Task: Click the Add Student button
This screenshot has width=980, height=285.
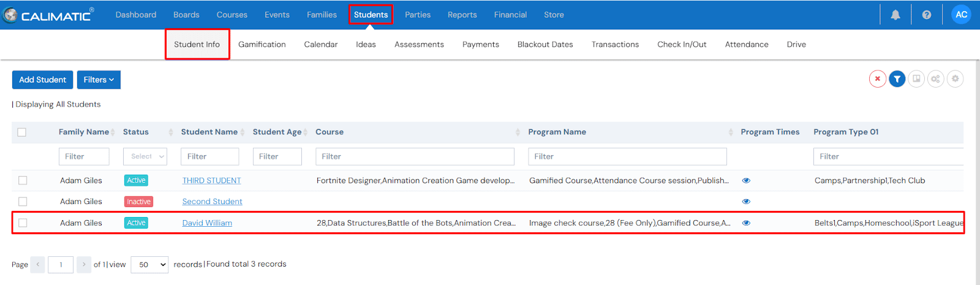Action: click(x=42, y=80)
